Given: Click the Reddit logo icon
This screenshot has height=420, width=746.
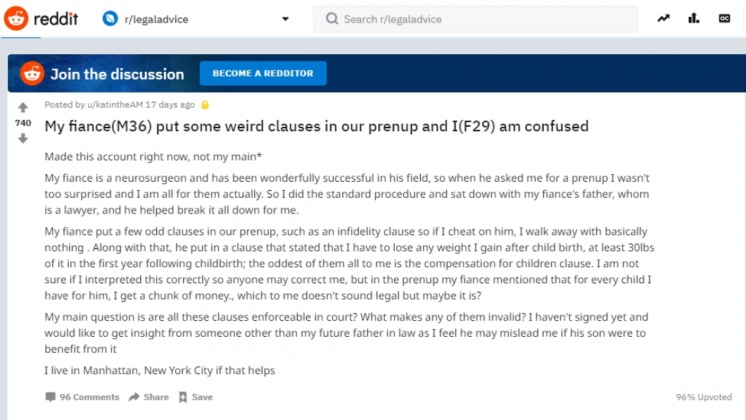Looking at the screenshot, I should pos(16,19).
